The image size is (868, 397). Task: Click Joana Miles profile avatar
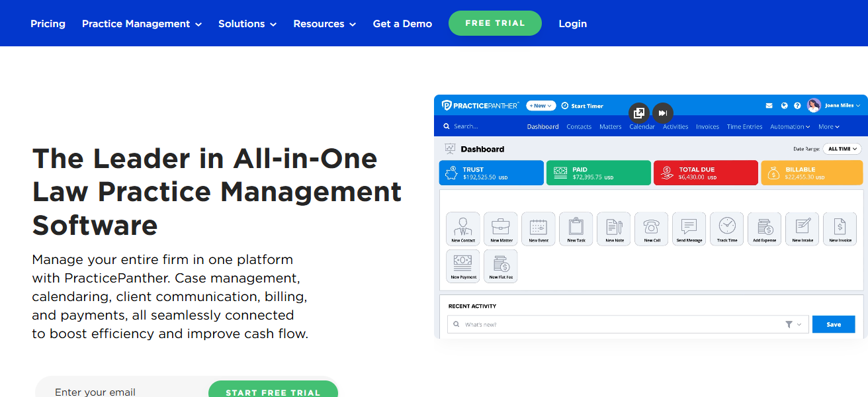pyautogui.click(x=814, y=105)
